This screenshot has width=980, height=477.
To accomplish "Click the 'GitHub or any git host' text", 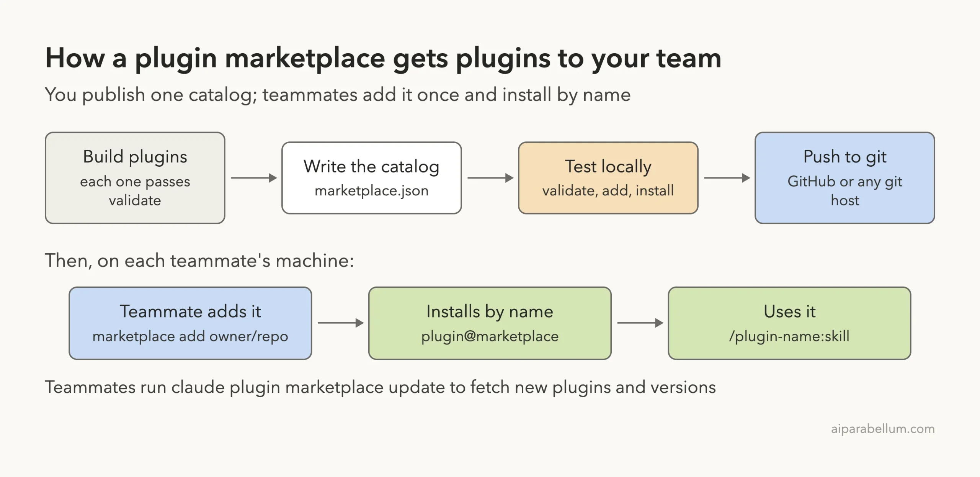I will tap(844, 191).
